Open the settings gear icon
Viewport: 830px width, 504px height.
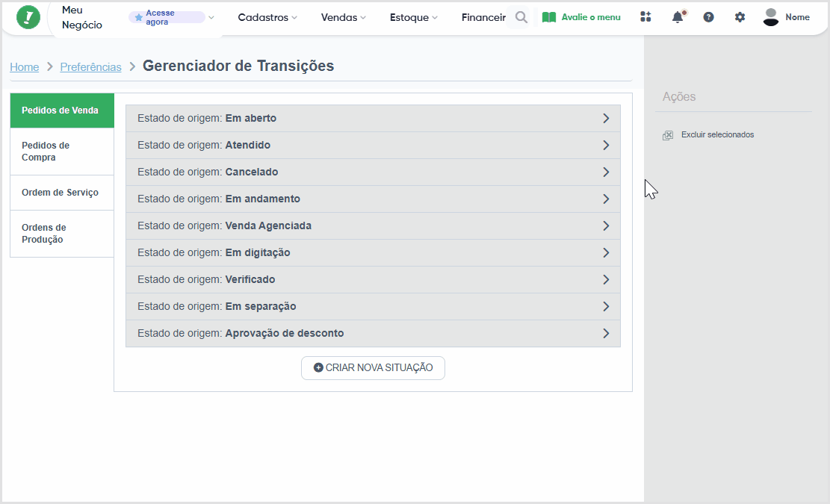pos(740,17)
